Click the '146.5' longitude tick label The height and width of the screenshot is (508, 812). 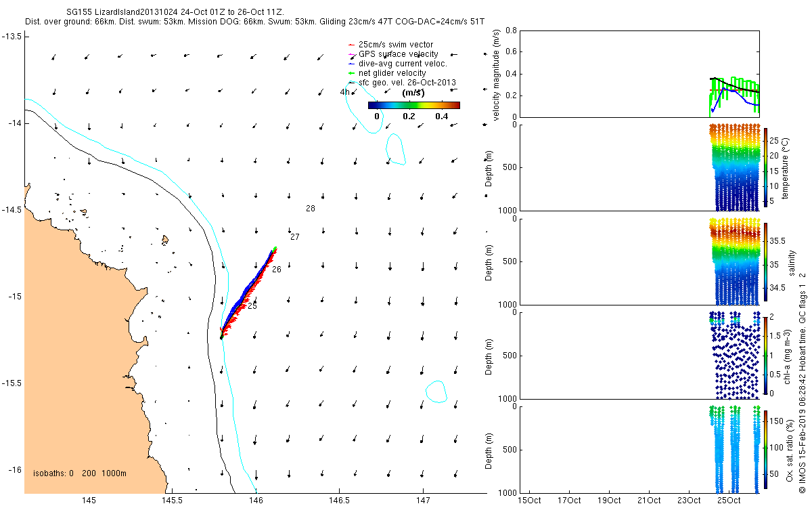[339, 501]
